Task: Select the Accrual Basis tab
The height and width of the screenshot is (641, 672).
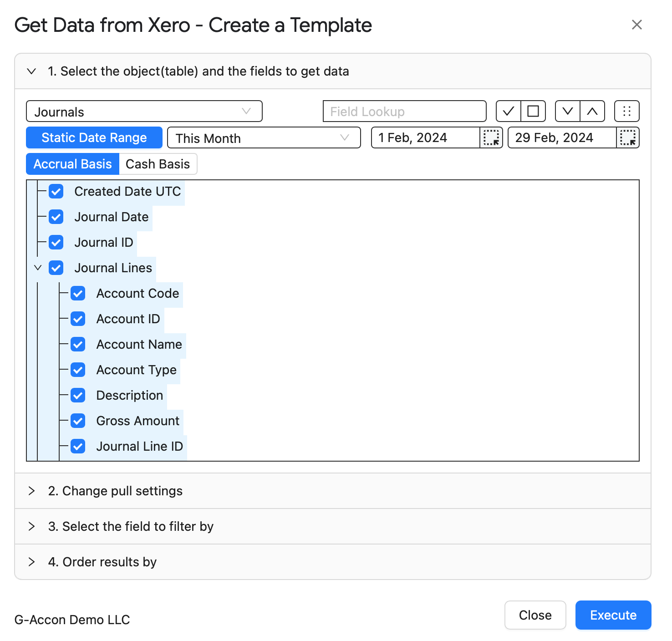Action: pos(73,164)
